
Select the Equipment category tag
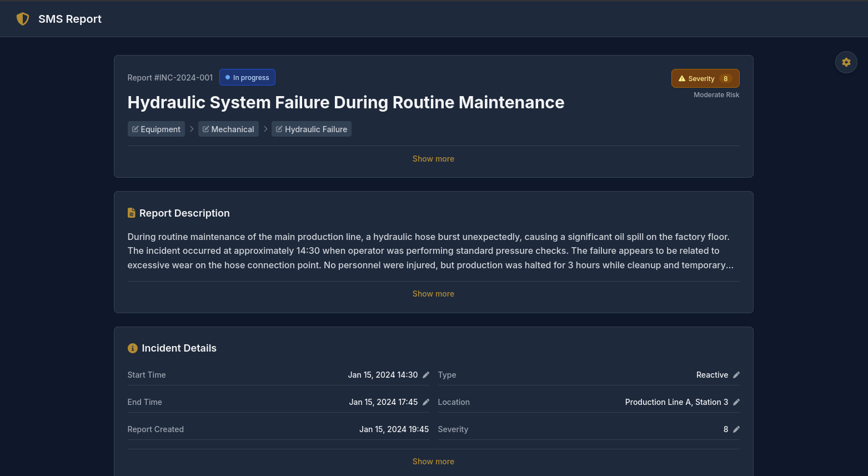[156, 129]
